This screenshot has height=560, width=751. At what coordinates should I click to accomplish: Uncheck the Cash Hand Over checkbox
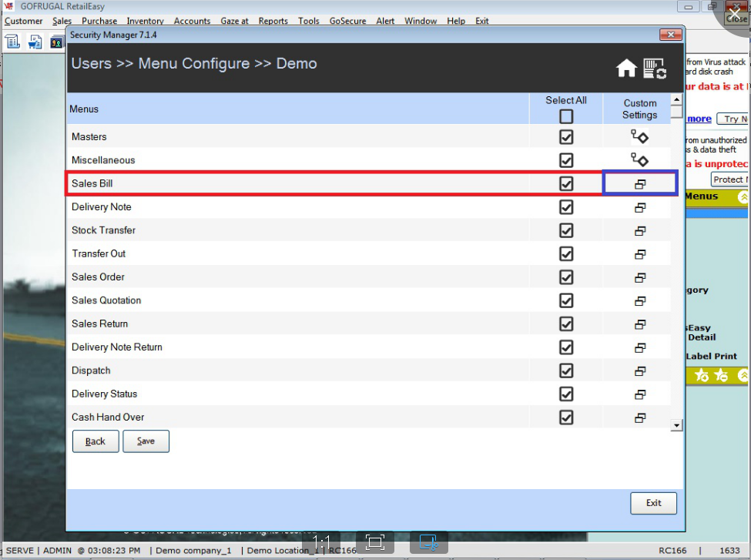[x=566, y=417]
